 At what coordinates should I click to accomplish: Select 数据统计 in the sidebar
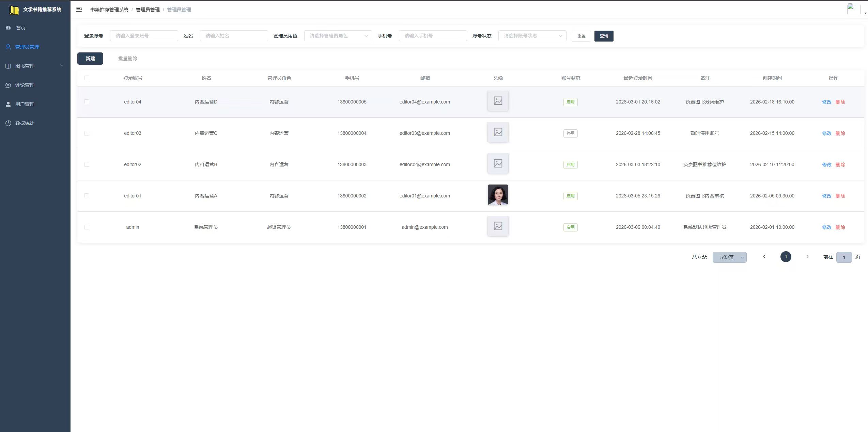(x=35, y=123)
